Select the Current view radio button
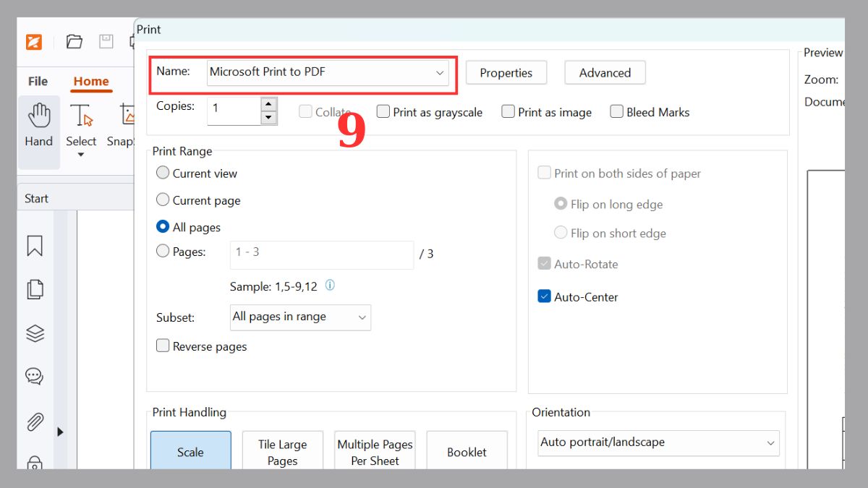The width and height of the screenshot is (868, 488). pyautogui.click(x=163, y=173)
